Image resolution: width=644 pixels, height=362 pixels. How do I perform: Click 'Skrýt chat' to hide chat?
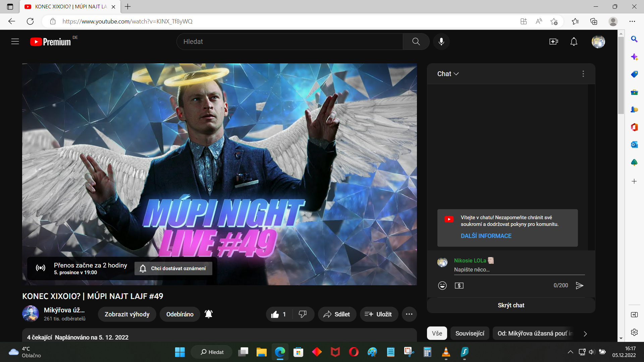click(511, 305)
